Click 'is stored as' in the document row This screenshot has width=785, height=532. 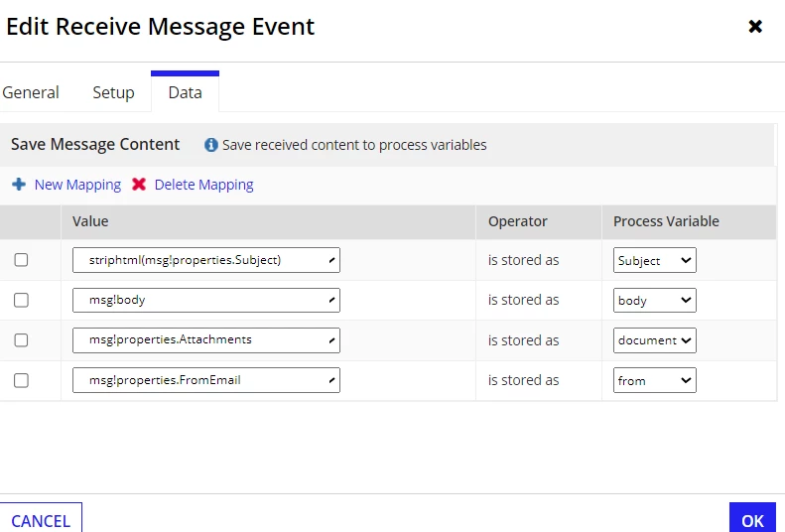click(523, 340)
